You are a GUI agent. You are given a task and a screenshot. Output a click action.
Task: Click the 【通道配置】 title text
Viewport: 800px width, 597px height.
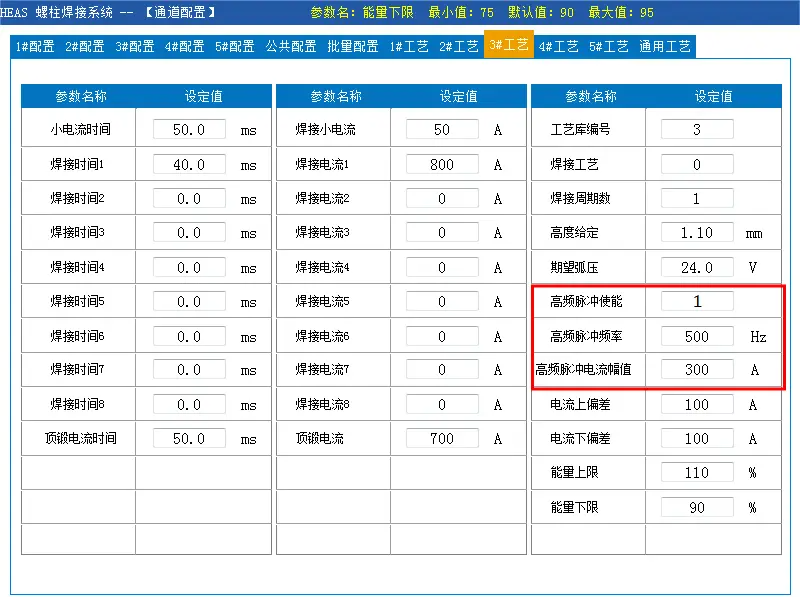tap(180, 12)
